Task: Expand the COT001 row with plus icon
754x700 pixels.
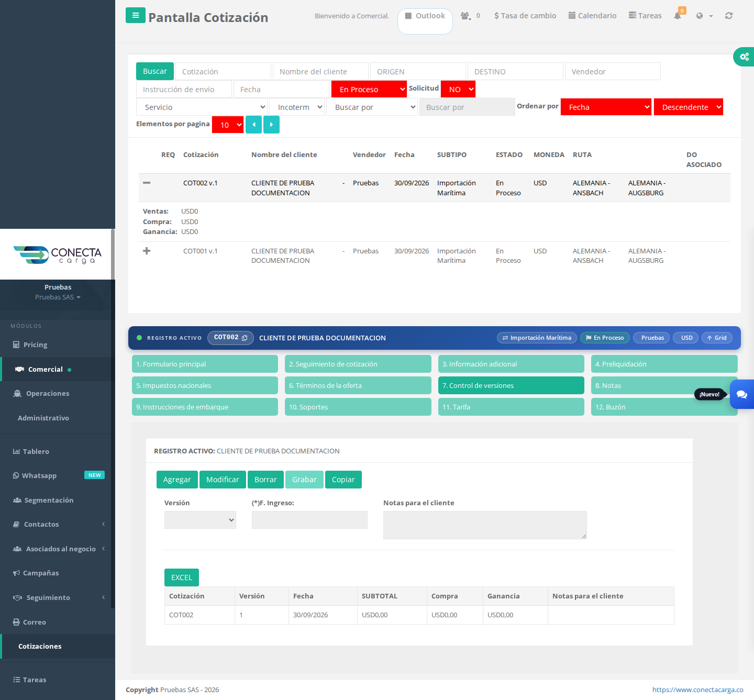Action: (x=147, y=251)
